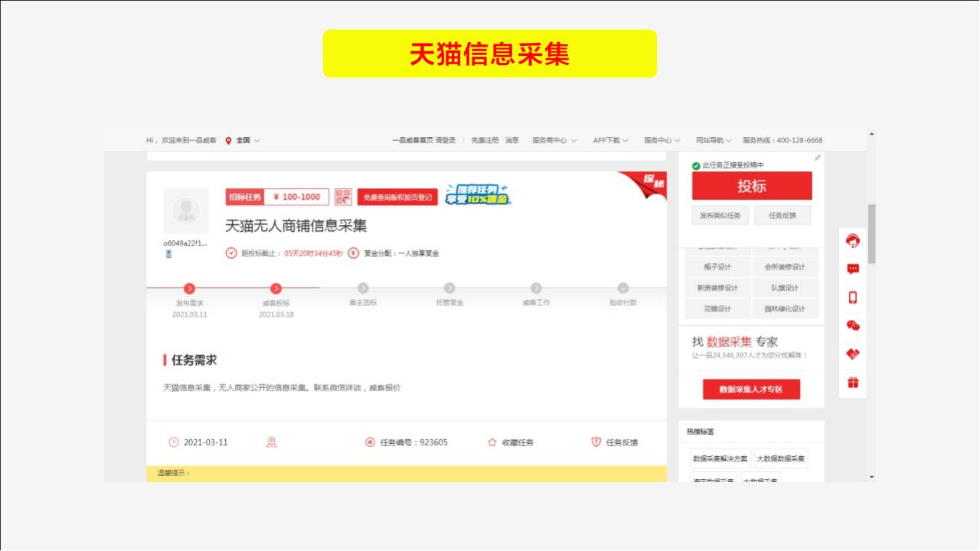Click the handshake sidebar icon
The width and height of the screenshot is (980, 551).
[x=853, y=354]
